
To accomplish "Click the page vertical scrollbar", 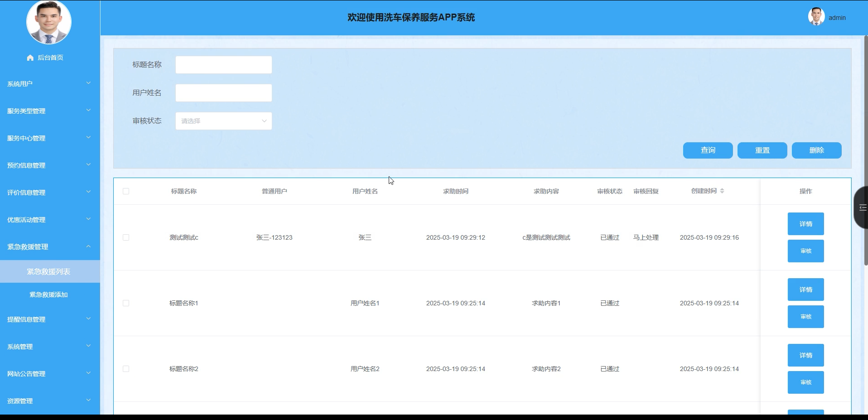I will click(866, 150).
